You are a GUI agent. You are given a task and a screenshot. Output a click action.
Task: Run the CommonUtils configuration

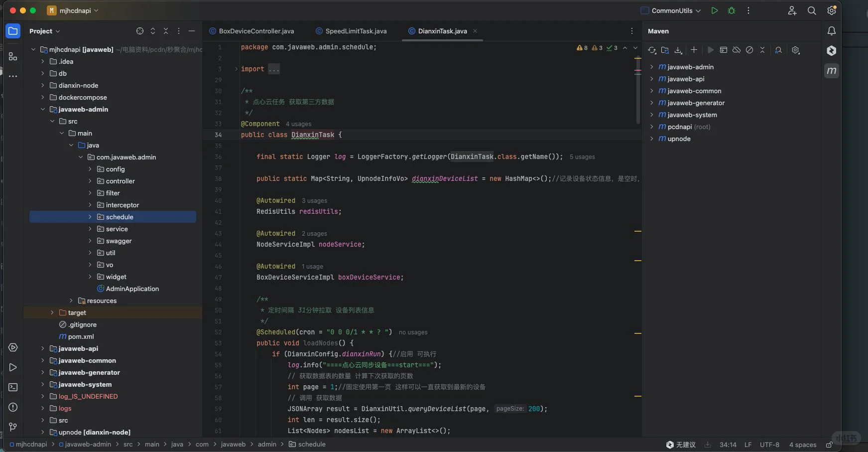click(715, 10)
